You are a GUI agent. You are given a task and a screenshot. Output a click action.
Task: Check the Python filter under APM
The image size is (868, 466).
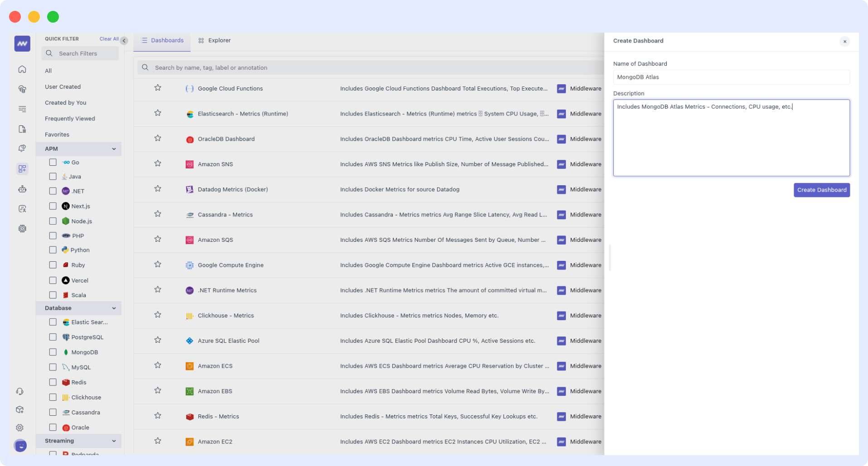tap(53, 250)
